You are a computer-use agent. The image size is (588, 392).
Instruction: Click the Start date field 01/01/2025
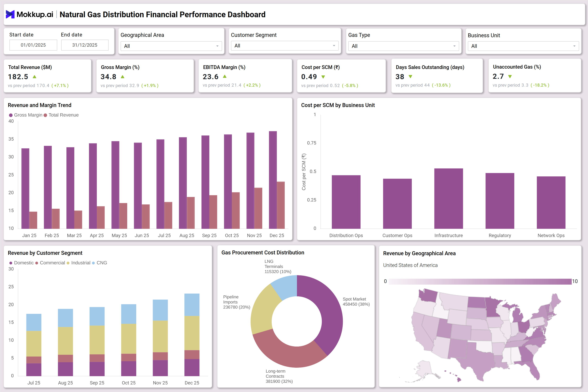click(x=33, y=45)
